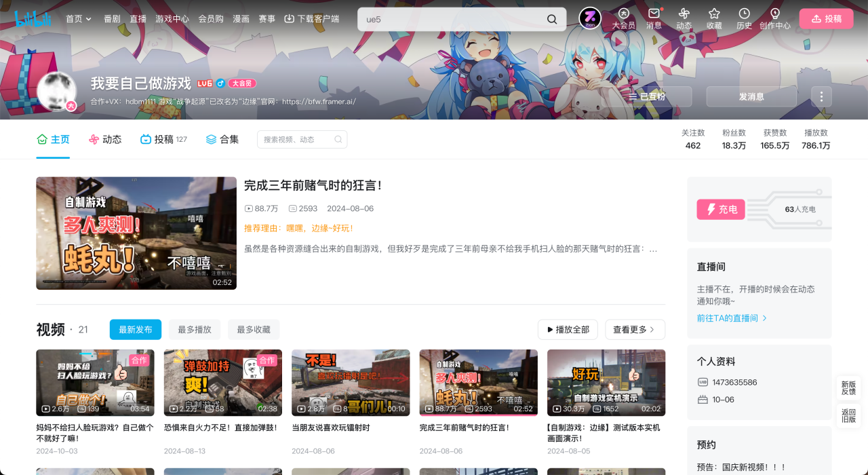The height and width of the screenshot is (475, 868).
Task: Switch to the 投稿 tab
Action: point(163,139)
